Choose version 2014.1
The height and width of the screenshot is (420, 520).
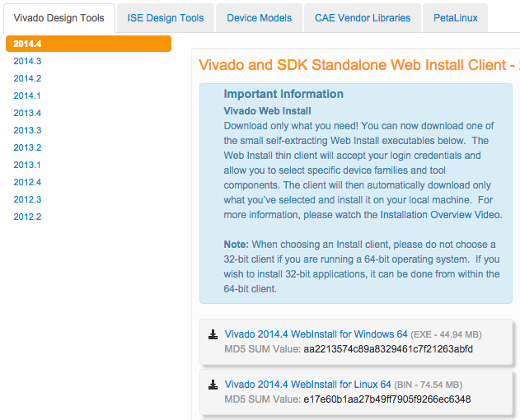click(27, 96)
